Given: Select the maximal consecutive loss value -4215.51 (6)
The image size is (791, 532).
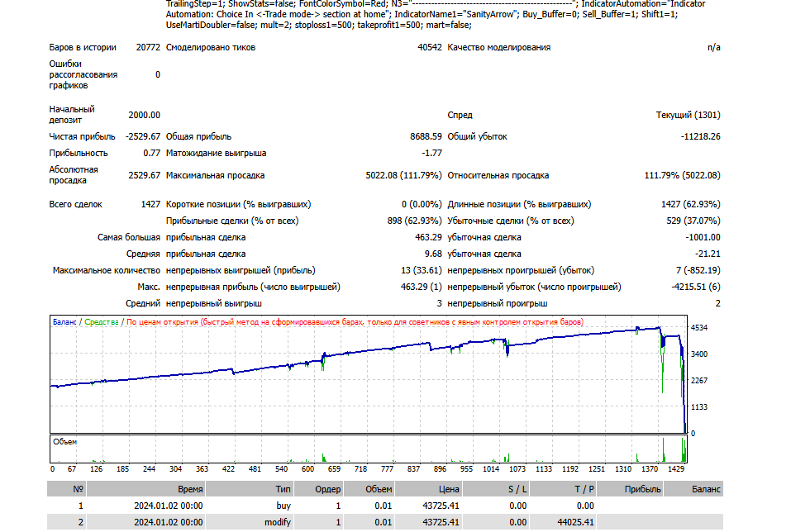Looking at the screenshot, I should coord(696,287).
